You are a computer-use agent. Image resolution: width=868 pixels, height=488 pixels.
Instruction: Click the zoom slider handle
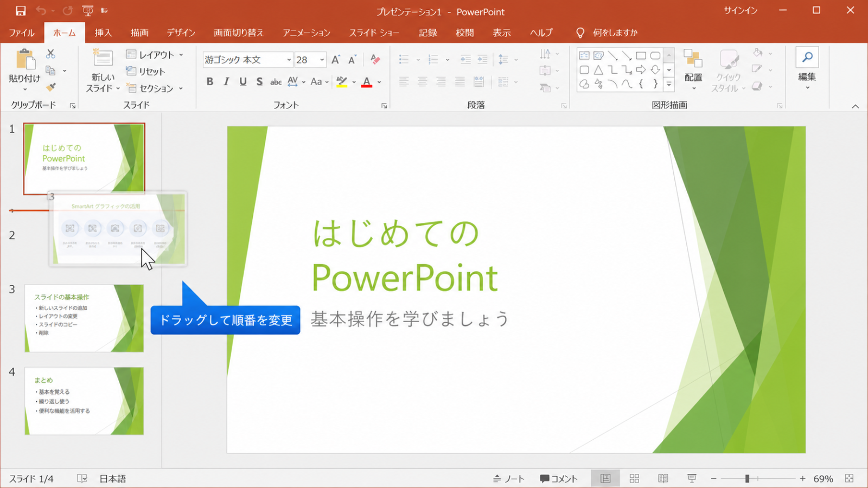click(x=747, y=479)
